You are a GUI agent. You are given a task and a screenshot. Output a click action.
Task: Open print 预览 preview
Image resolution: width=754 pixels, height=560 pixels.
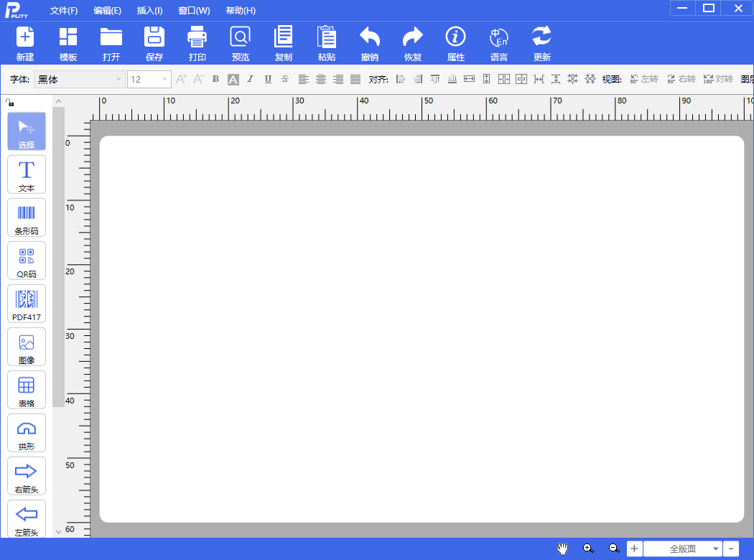[241, 43]
